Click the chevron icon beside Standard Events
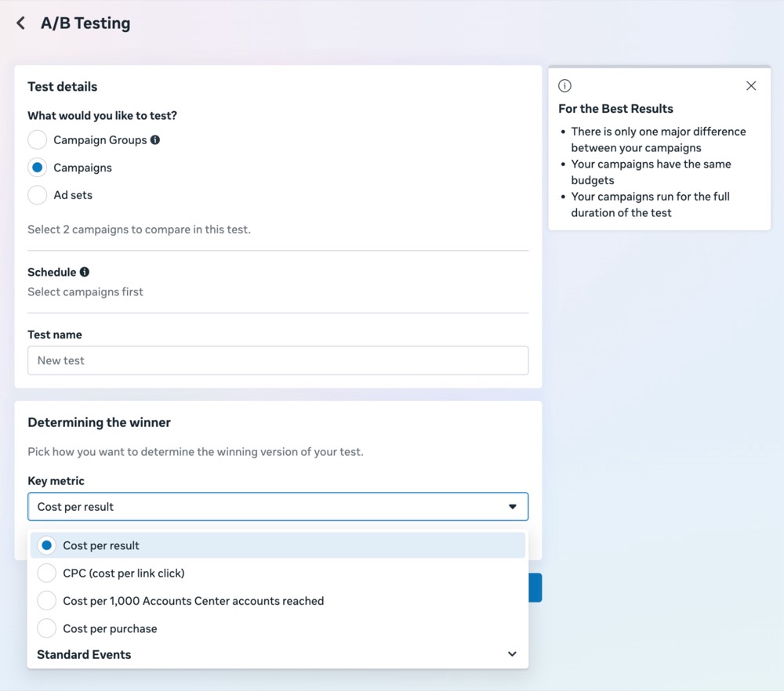 [x=512, y=654]
